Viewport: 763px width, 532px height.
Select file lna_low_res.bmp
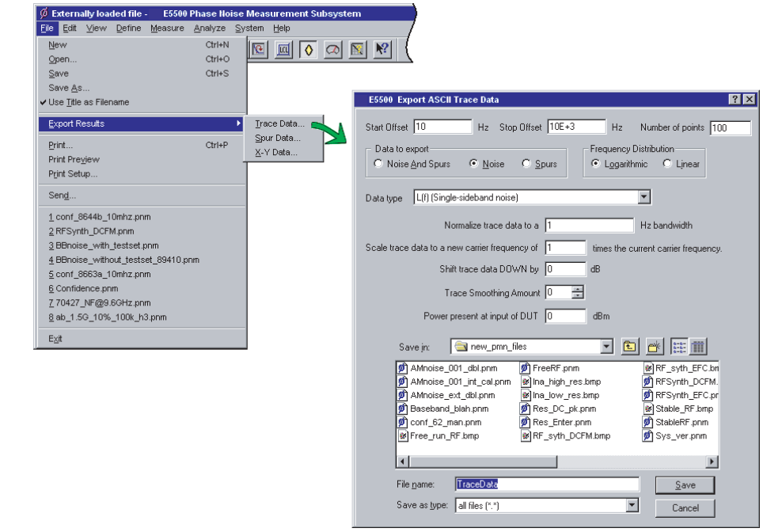[x=560, y=395]
